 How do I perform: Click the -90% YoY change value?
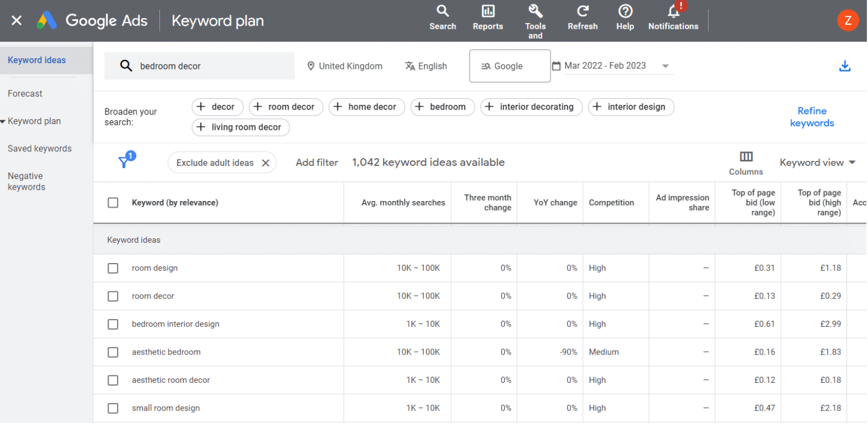tap(568, 352)
